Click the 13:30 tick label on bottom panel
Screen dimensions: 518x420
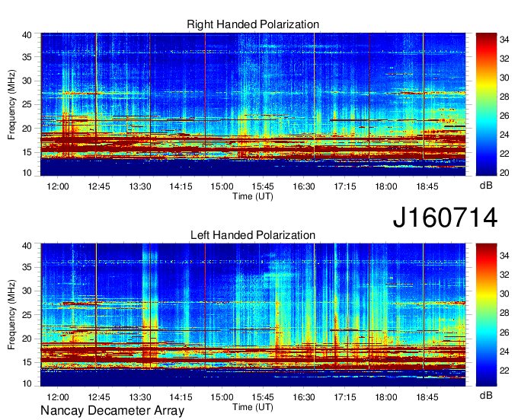(x=140, y=396)
